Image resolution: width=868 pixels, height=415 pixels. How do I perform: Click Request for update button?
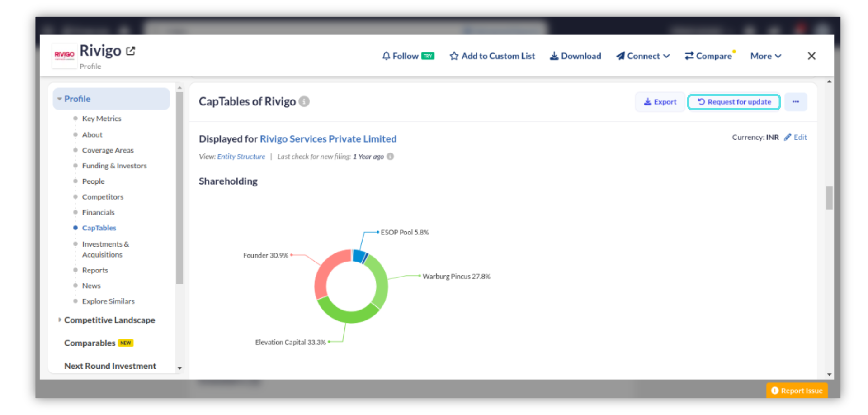click(x=734, y=102)
